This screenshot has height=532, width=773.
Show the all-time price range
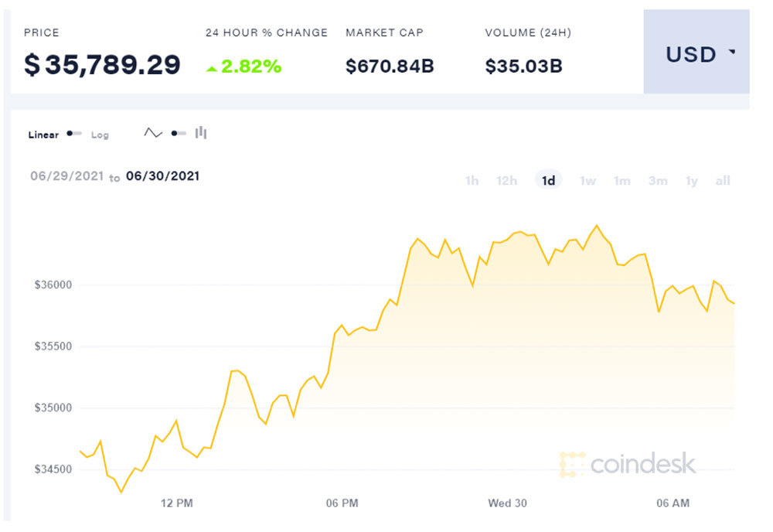[723, 181]
